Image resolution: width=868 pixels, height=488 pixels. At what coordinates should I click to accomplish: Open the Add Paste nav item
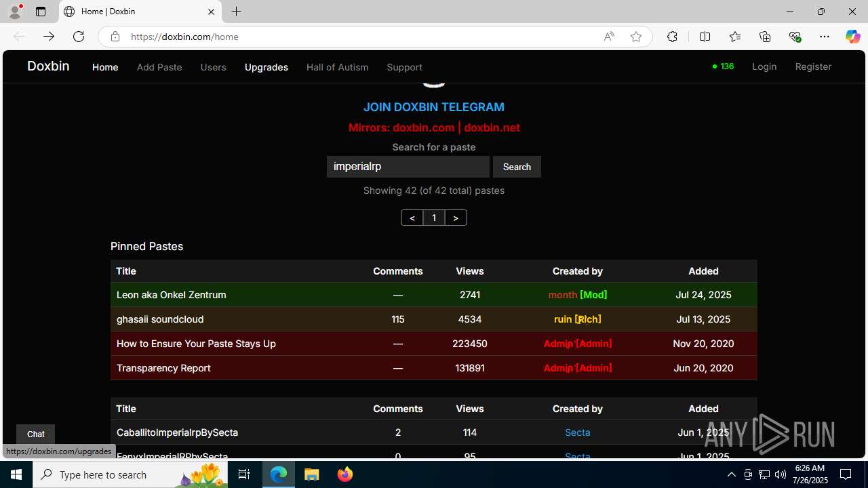(159, 67)
